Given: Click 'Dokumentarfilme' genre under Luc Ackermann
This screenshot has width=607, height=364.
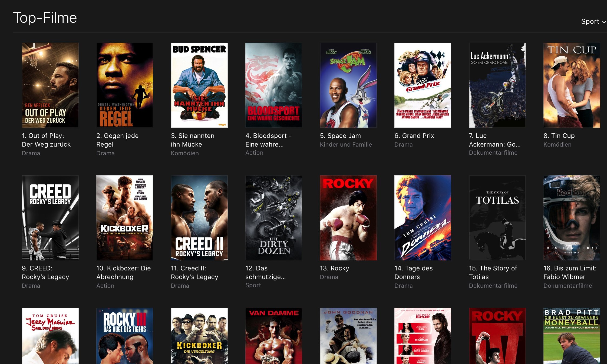Looking at the screenshot, I should pos(493,153).
